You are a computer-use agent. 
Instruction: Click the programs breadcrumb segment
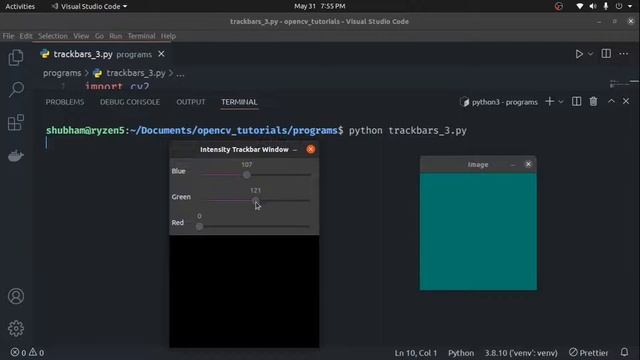(x=62, y=73)
